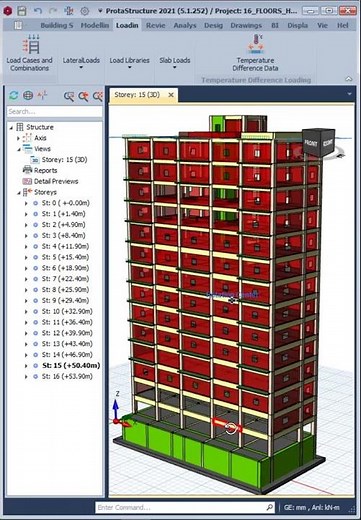Image resolution: width=361 pixels, height=520 pixels.
Task: Type in the structure tree Search field
Action: point(54,111)
